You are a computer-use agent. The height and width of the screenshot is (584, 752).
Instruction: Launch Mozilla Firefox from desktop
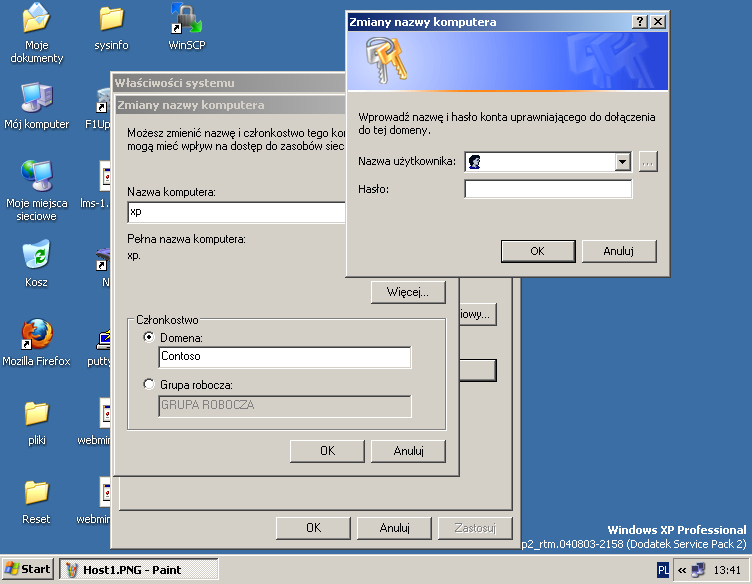(x=36, y=342)
